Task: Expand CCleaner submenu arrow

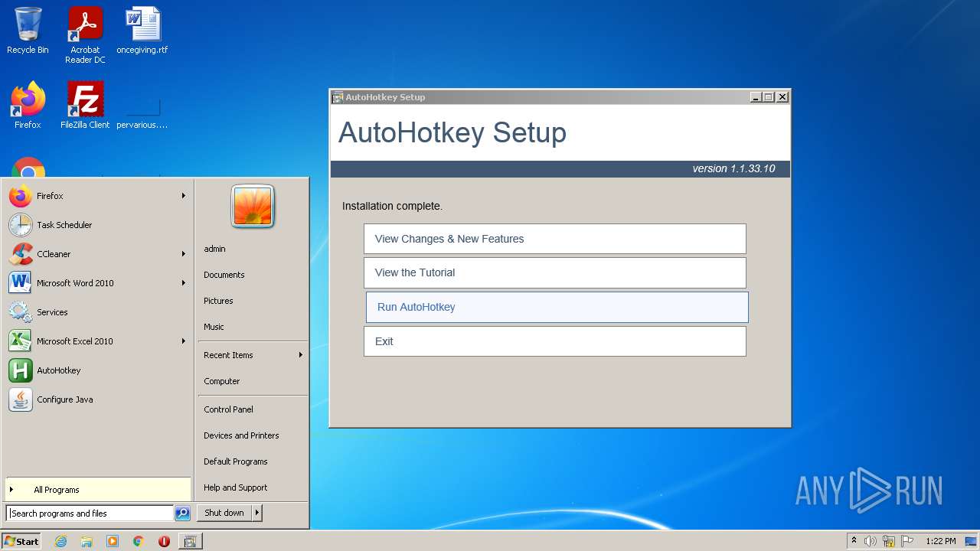Action: (x=184, y=254)
